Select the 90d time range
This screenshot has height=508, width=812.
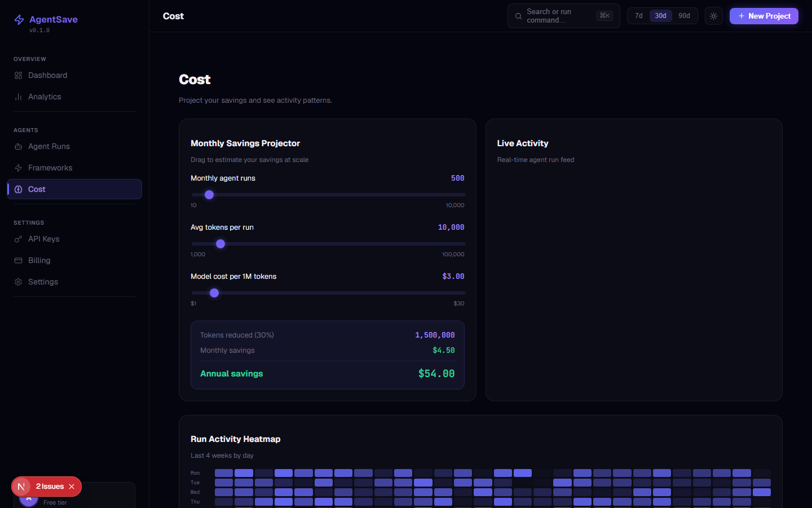[684, 16]
